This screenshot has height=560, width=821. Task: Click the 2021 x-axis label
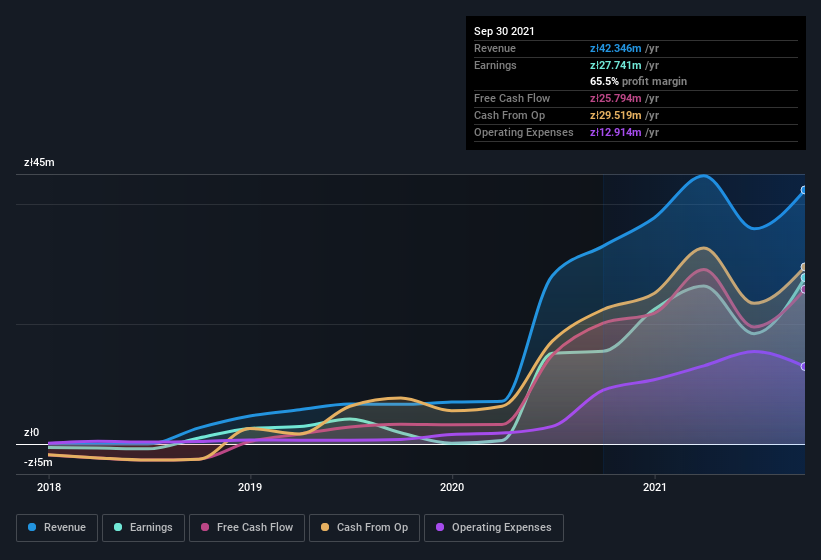654,487
